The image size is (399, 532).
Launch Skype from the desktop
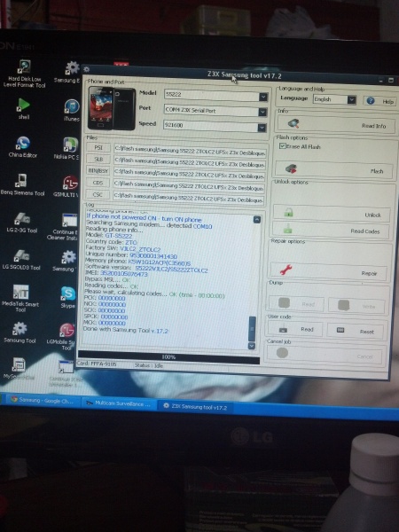[67, 297]
